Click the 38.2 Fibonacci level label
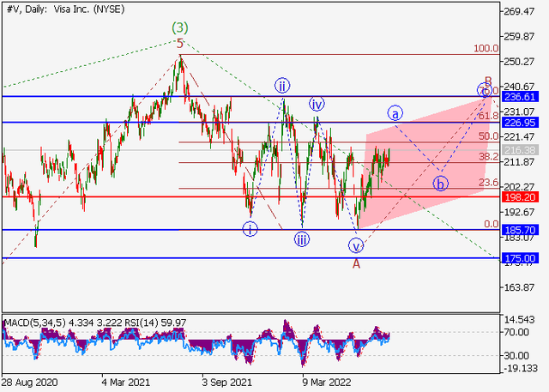Viewport: 549px width, 392px height. (x=487, y=157)
